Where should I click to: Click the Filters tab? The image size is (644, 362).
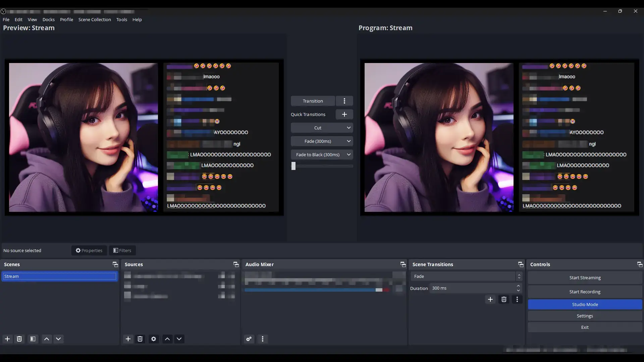tap(122, 250)
